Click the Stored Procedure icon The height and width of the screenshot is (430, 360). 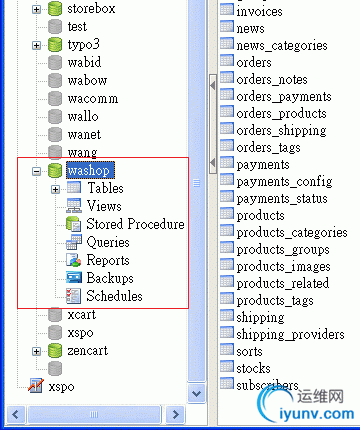click(74, 224)
